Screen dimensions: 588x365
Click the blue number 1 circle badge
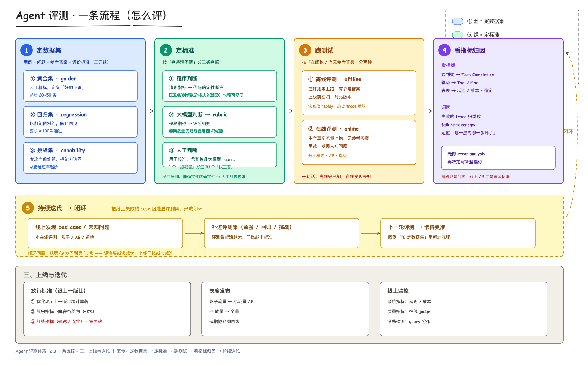(27, 50)
